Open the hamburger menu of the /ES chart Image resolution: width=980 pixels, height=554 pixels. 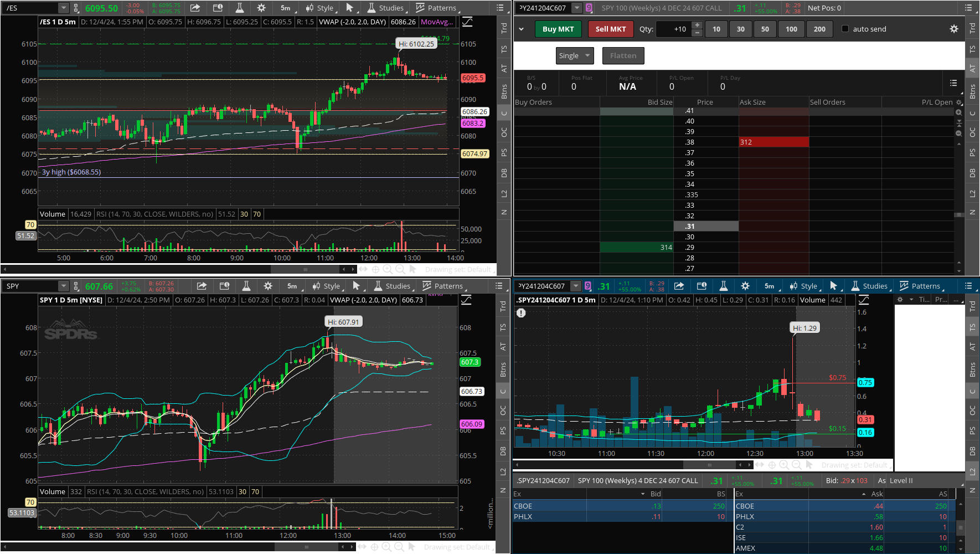pos(500,8)
